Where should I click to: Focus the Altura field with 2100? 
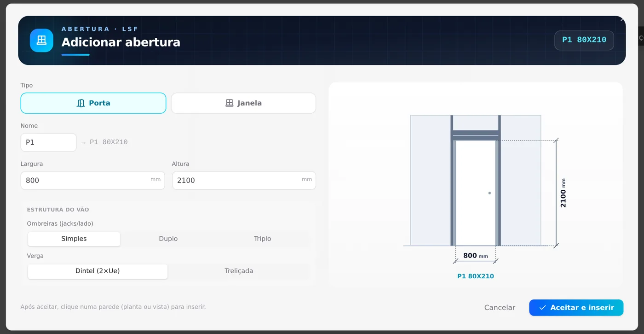coord(244,181)
